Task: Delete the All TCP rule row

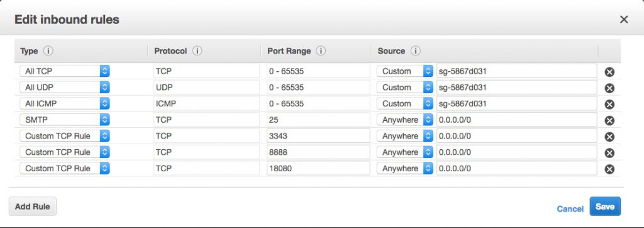Action: [x=609, y=72]
